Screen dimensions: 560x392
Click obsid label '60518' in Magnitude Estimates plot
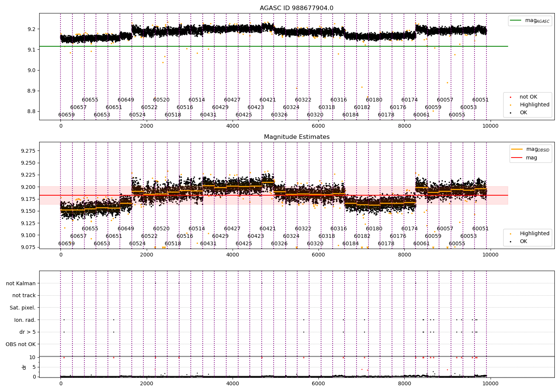pyautogui.click(x=173, y=244)
